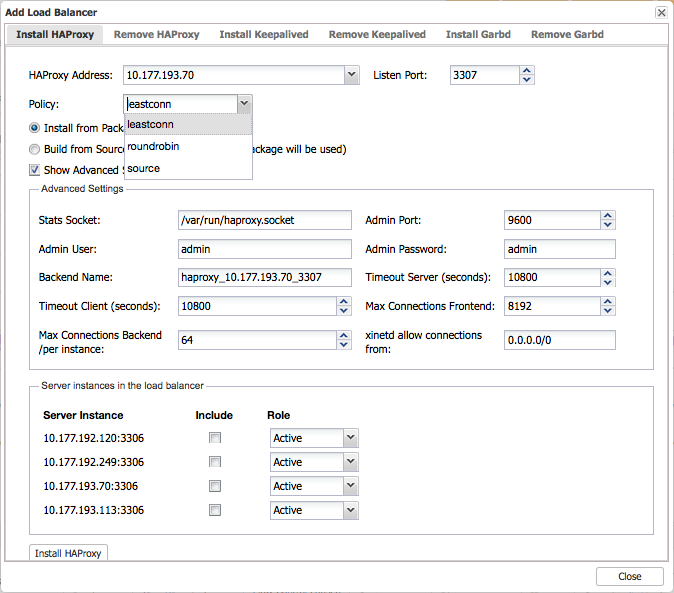Click the Policy text input
Image resolution: width=674 pixels, height=593 pixels.
[181, 104]
